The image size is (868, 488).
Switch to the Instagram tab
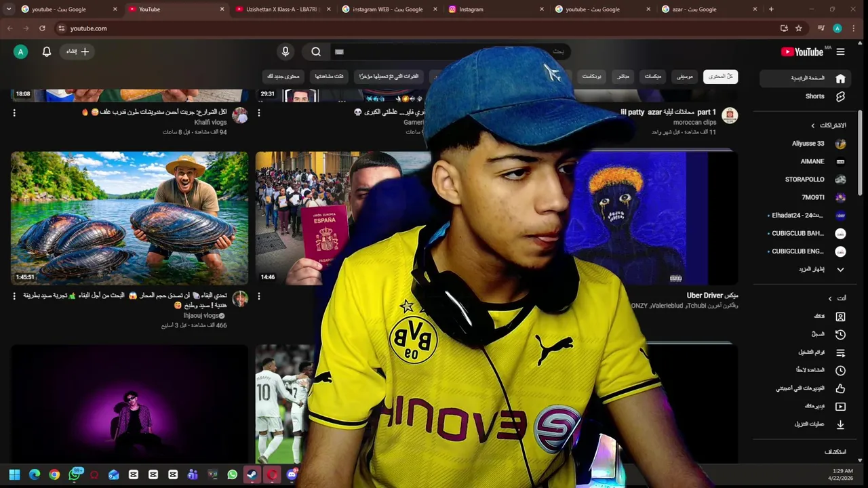point(496,9)
